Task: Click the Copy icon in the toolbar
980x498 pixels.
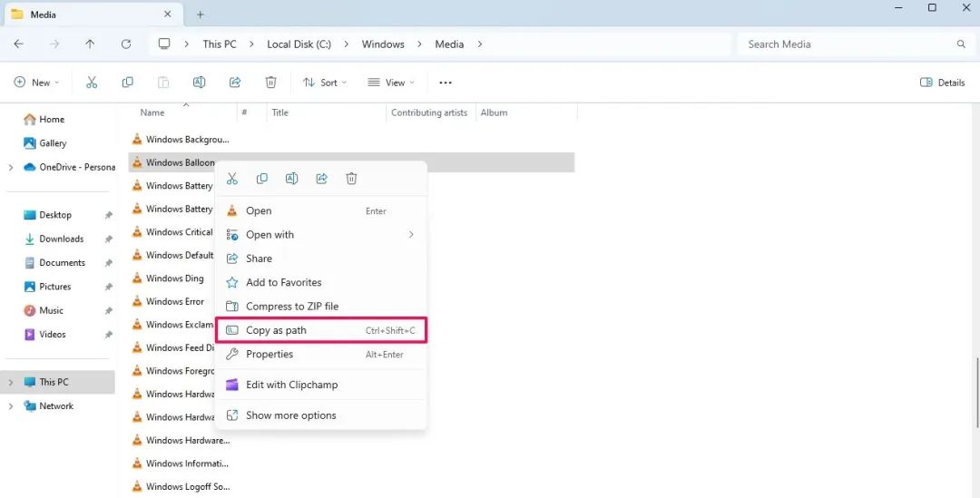Action: click(x=128, y=83)
